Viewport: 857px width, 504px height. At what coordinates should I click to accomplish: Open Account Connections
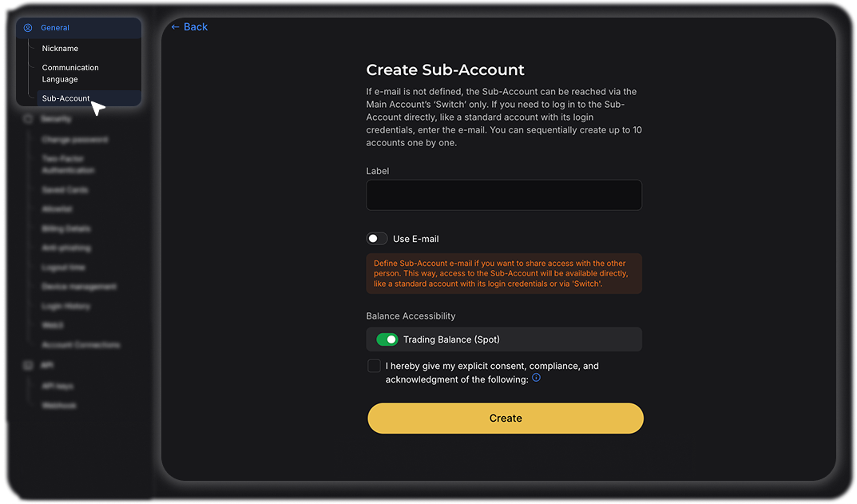(81, 345)
